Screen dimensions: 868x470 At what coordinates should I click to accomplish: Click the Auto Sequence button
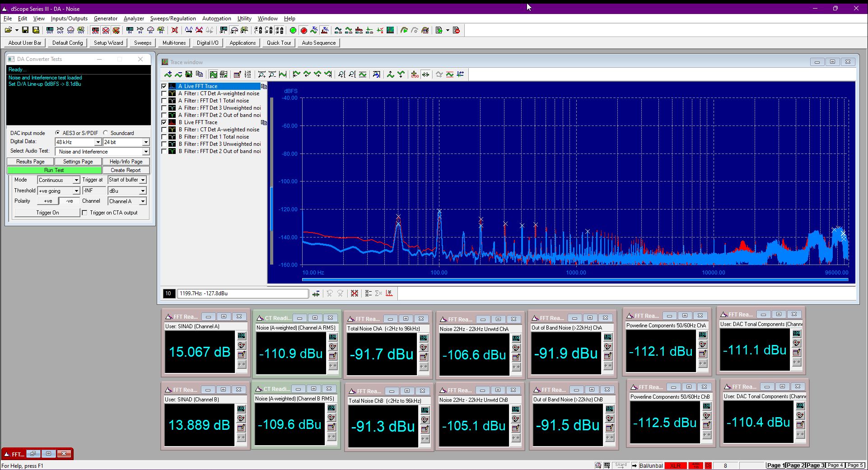coord(319,43)
